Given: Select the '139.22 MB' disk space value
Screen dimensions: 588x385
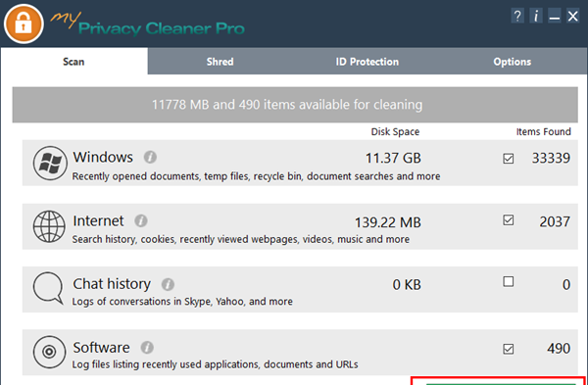Looking at the screenshot, I should pyautogui.click(x=388, y=222).
